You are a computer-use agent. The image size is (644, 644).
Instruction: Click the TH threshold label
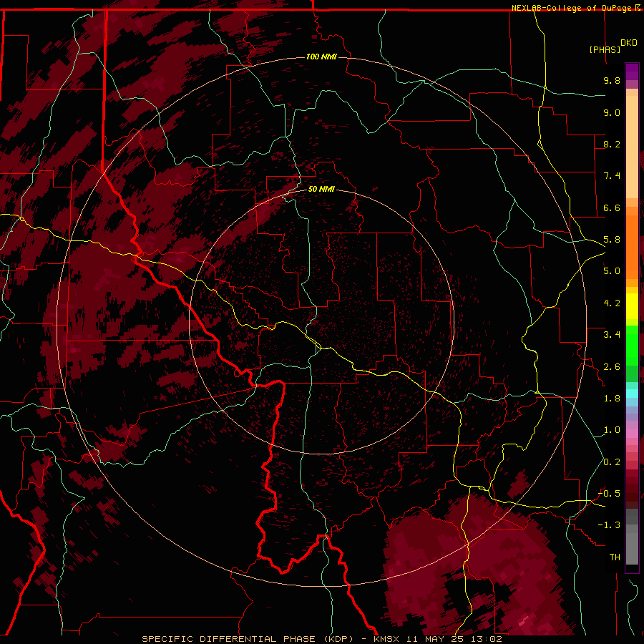pos(615,557)
